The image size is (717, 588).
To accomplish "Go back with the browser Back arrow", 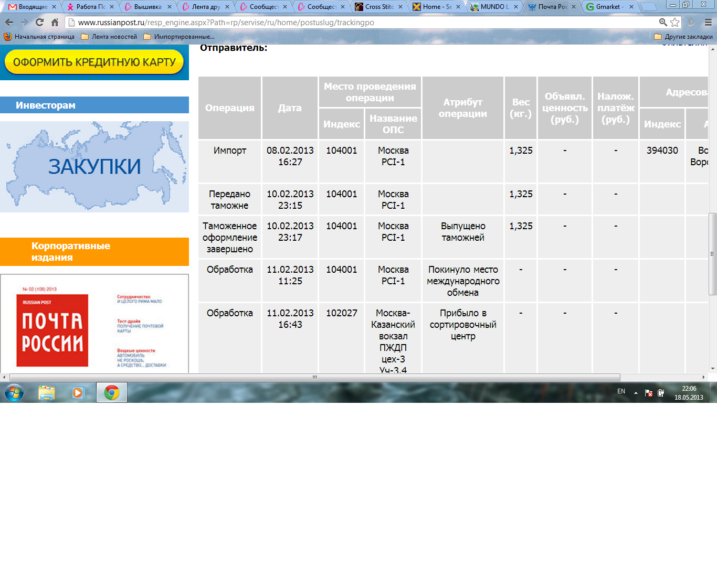I will (x=9, y=23).
